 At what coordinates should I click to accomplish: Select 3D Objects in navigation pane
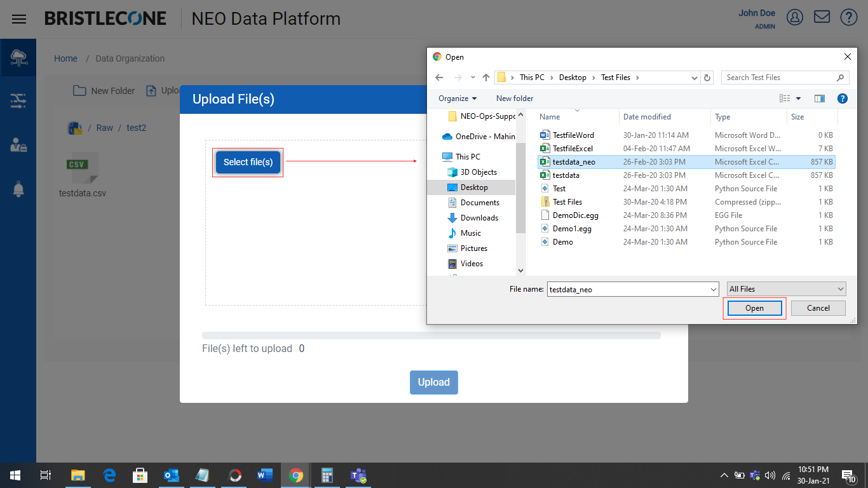[472, 172]
